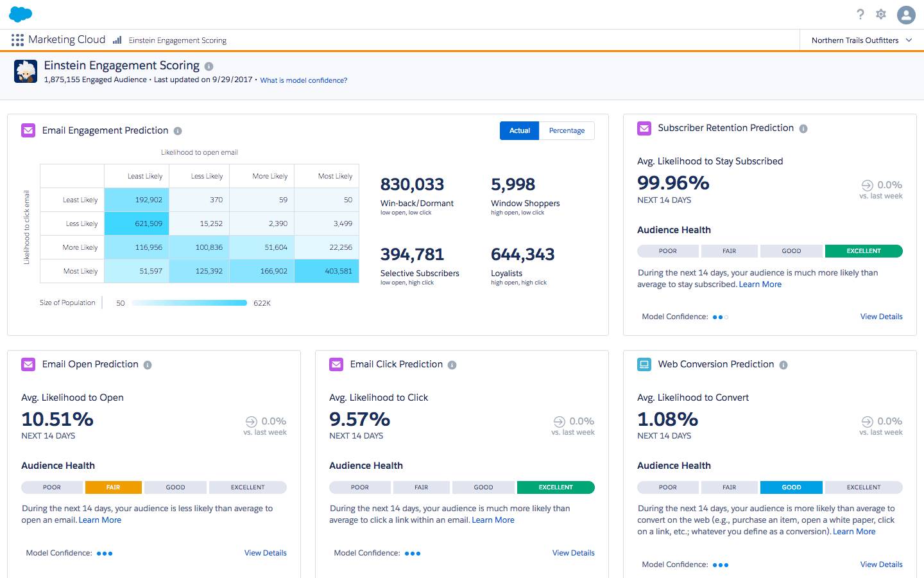This screenshot has width=924, height=578.
Task: Click the user avatar icon
Action: [x=906, y=14]
